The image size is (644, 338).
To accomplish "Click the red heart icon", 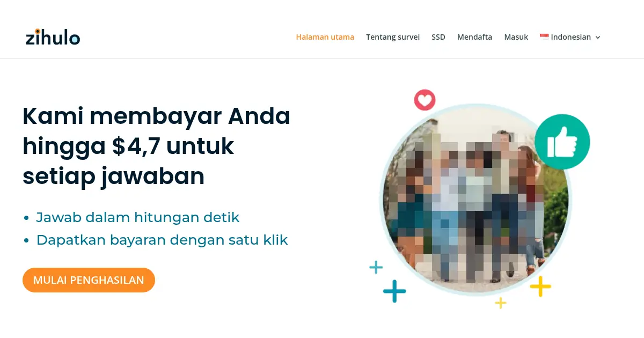I will (x=425, y=100).
